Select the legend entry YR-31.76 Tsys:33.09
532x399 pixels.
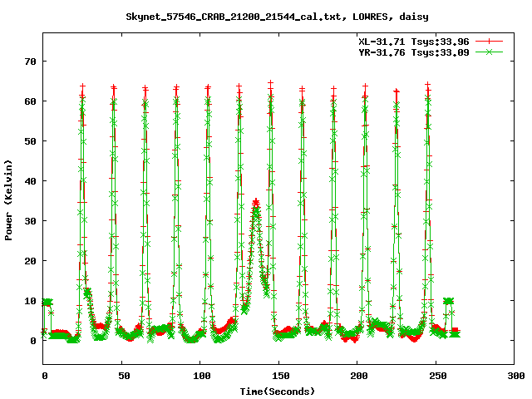tap(414, 52)
